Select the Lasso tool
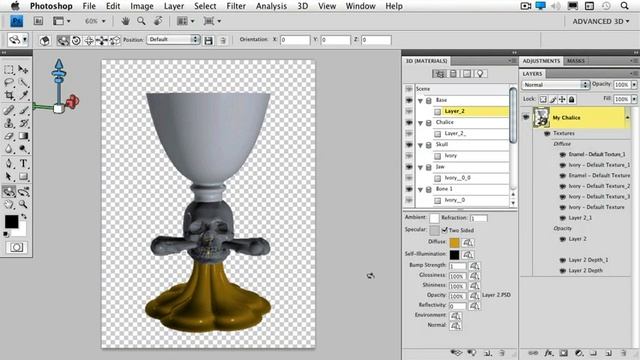The height and width of the screenshot is (360, 640). [x=9, y=82]
